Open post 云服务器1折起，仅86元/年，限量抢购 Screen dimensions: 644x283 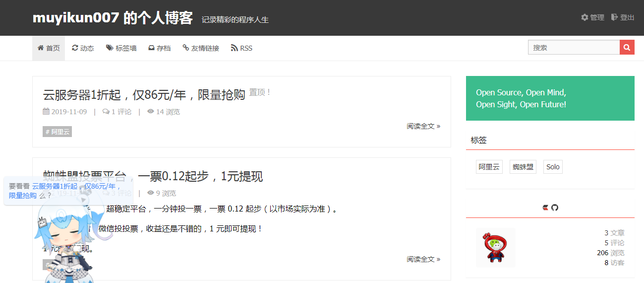(144, 94)
